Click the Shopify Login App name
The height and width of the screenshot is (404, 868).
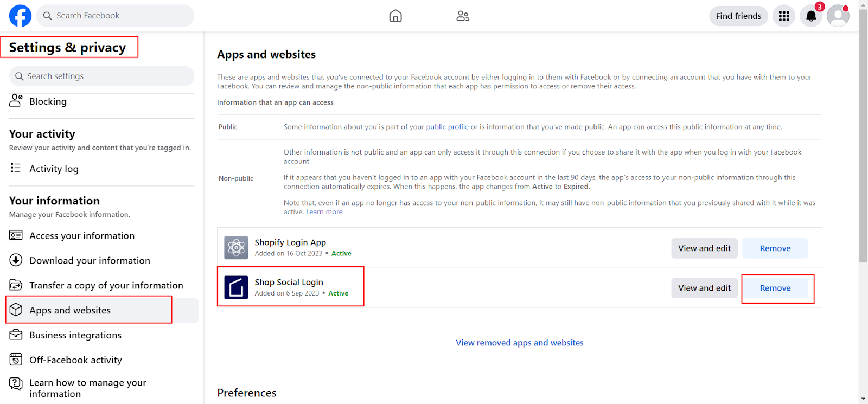[x=290, y=242]
